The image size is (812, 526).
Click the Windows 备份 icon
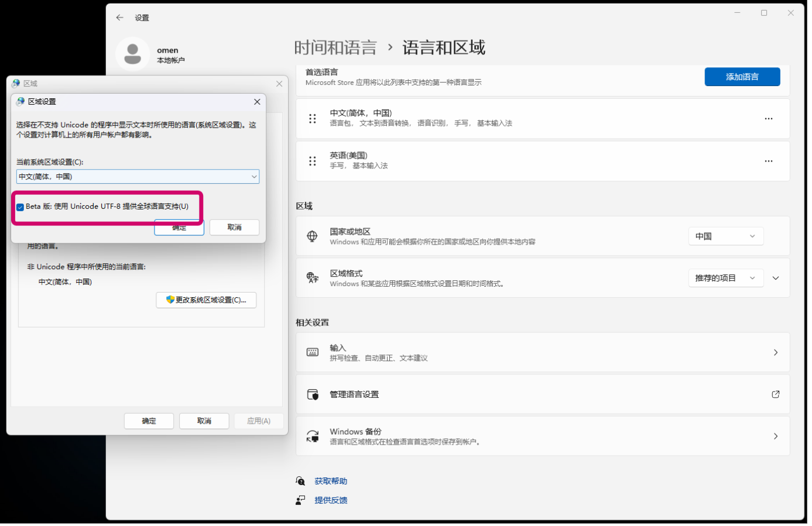tap(312, 436)
